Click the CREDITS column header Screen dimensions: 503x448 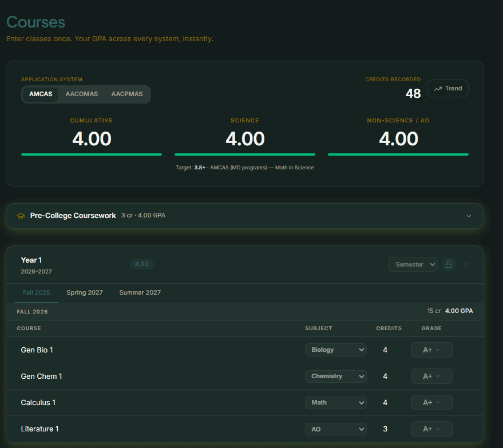click(x=389, y=328)
